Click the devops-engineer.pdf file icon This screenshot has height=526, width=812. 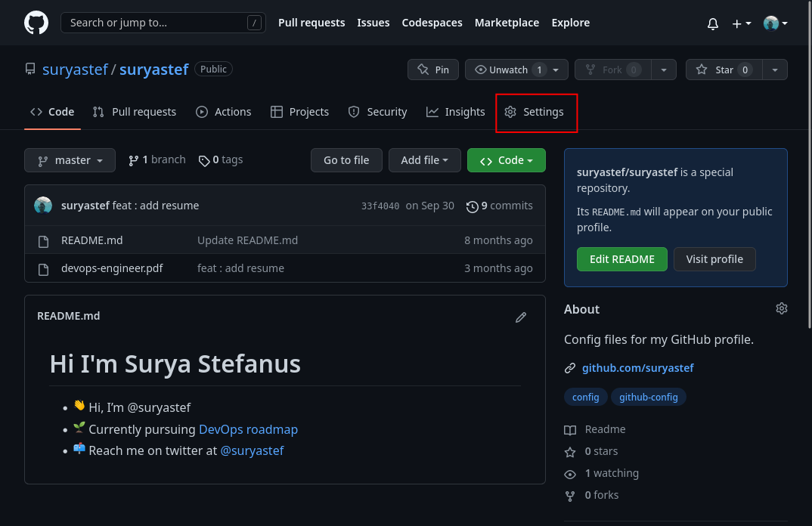coord(44,269)
